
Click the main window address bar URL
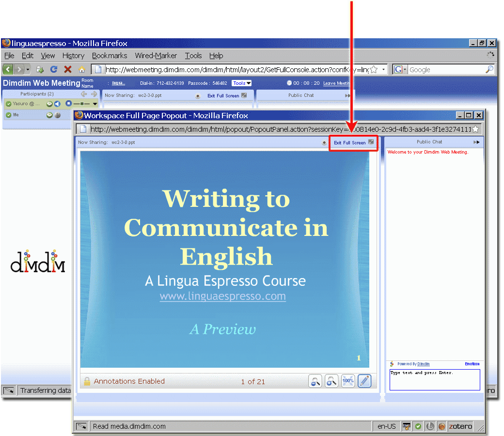[237, 69]
